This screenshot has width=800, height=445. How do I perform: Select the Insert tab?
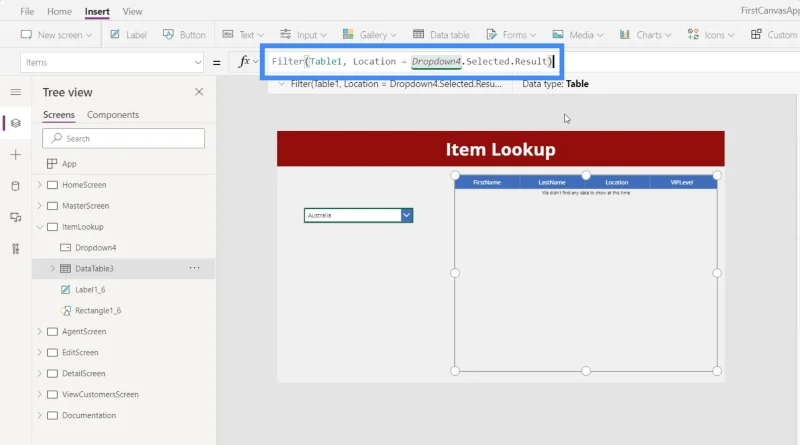click(x=97, y=11)
